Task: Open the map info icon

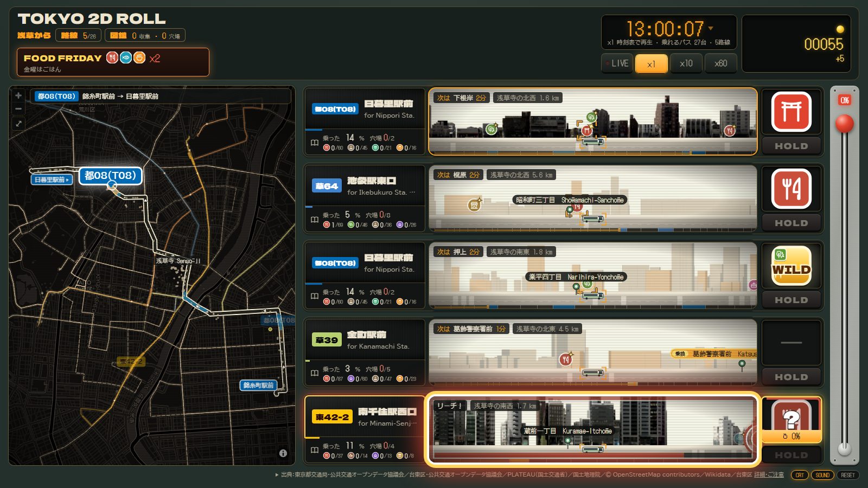Action: 283,453
